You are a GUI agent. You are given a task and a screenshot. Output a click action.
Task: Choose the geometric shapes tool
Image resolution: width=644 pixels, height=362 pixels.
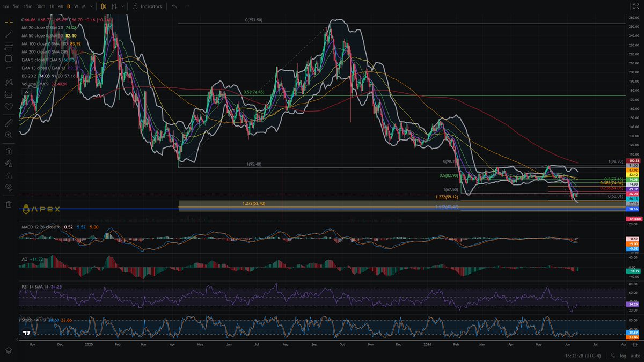(9, 58)
